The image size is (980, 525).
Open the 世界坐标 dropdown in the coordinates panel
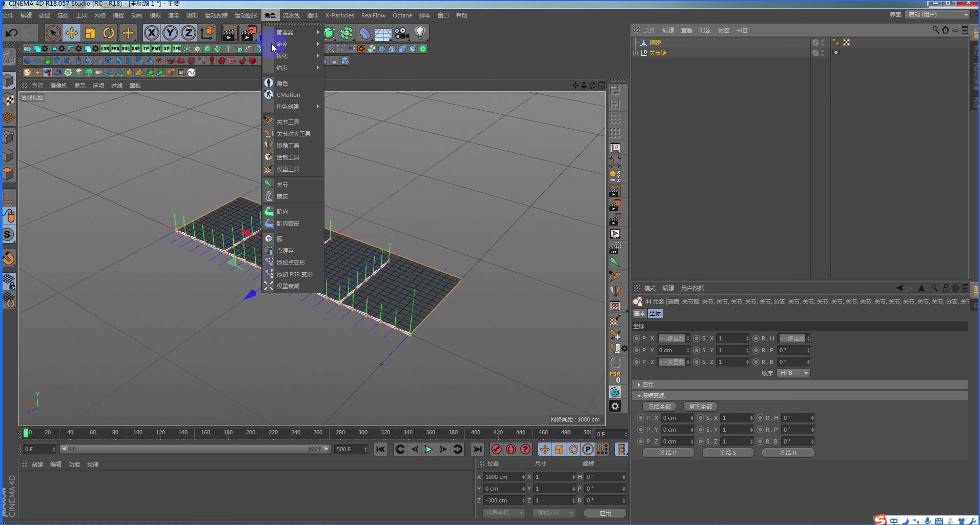tap(503, 513)
